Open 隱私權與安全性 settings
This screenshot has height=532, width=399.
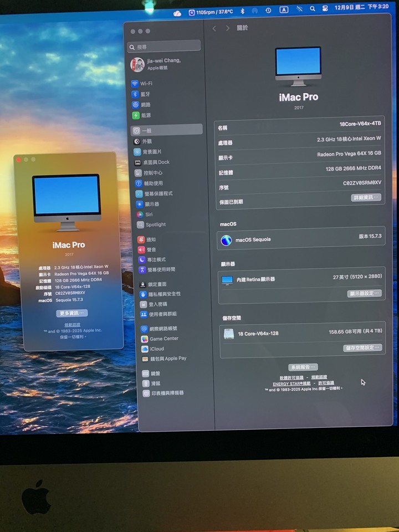[164, 294]
